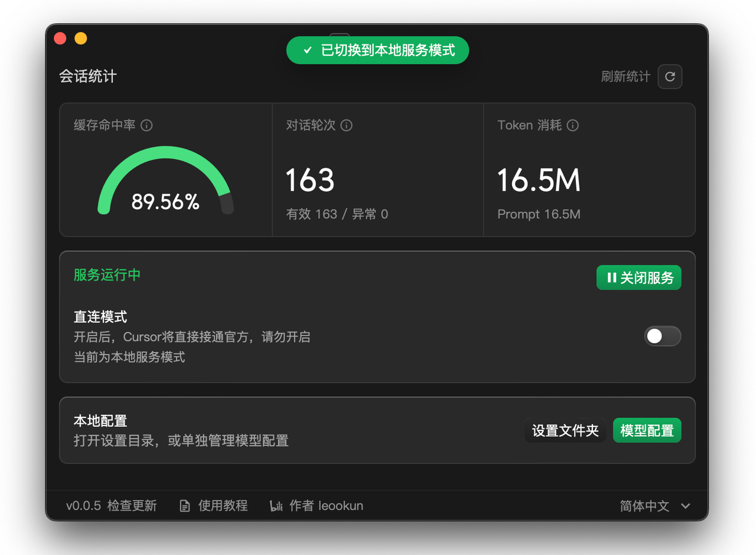The image size is (756, 555).
Task: Minimize the window with yellow button
Action: [x=81, y=38]
